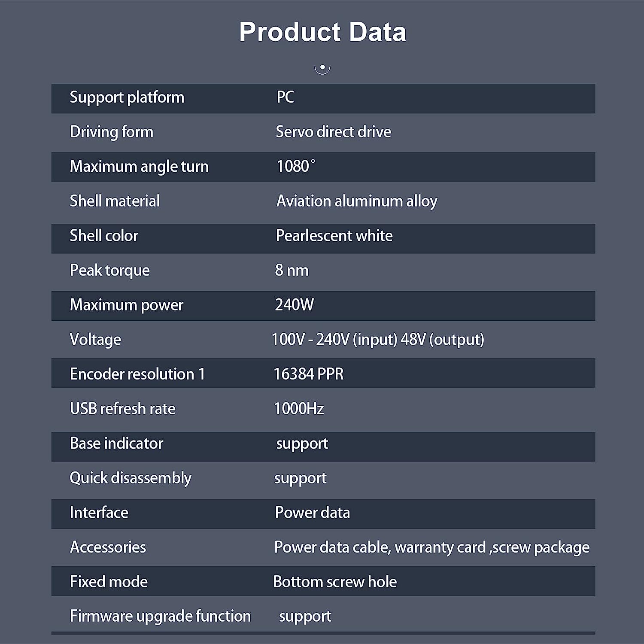Viewport: 644px width, 644px height.
Task: Click the Firmware upgrade function label
Action: 160,616
